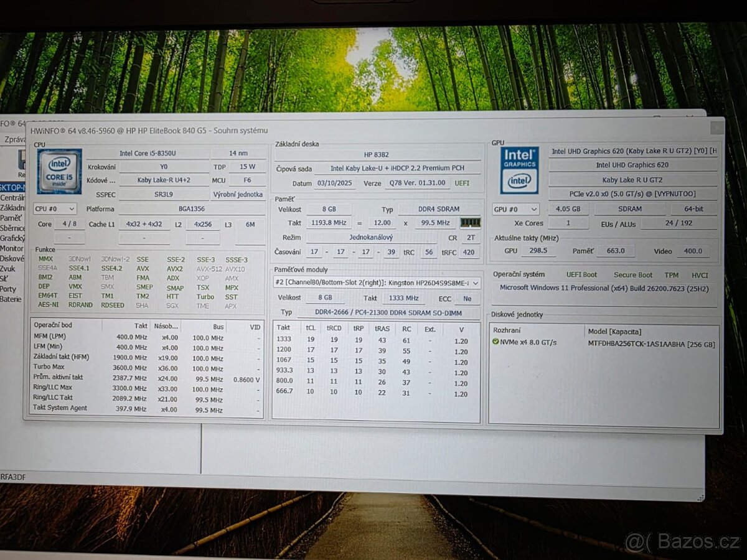Screen dimensions: 747x560
Task: Click the module clock 1333 MHz field
Action: pyautogui.click(x=403, y=298)
